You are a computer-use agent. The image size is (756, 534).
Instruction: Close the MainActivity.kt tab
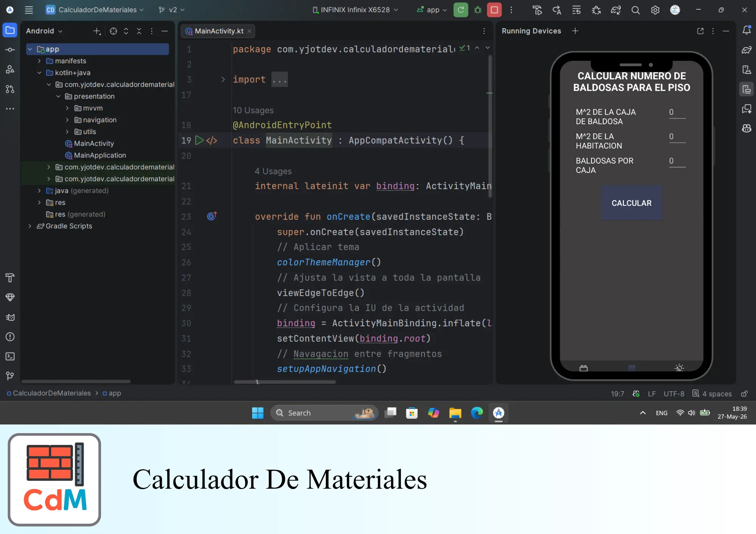[249, 31]
